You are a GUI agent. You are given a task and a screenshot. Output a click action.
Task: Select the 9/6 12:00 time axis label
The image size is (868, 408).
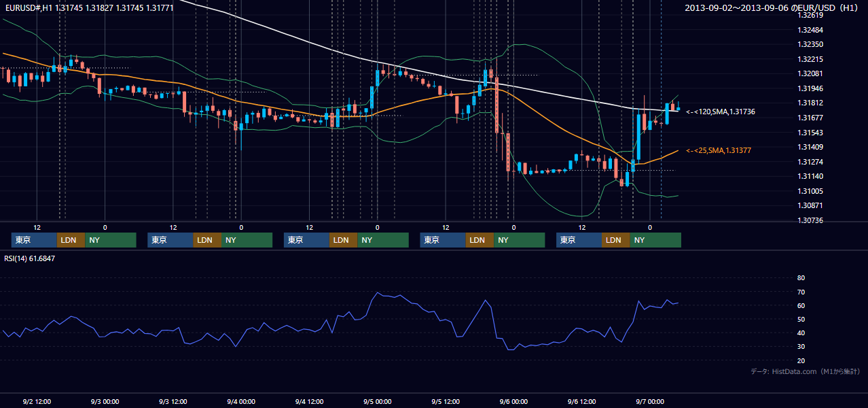pos(582,401)
